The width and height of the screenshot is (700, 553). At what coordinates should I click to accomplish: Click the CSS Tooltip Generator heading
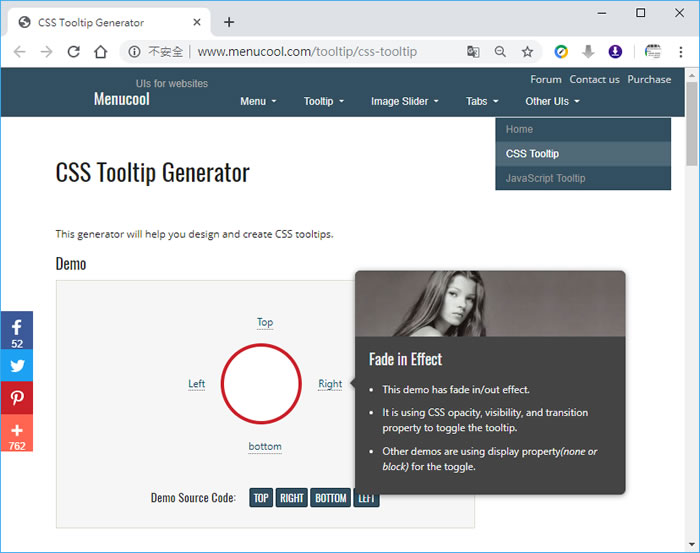[153, 173]
